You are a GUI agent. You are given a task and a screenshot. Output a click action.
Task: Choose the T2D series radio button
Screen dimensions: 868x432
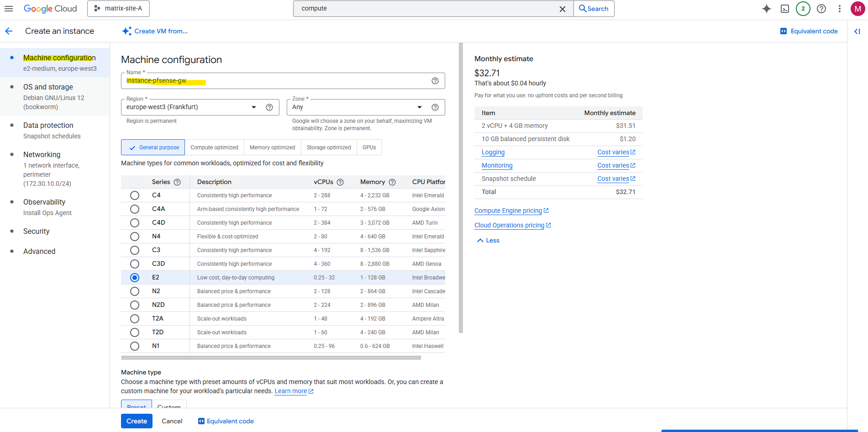pos(135,332)
